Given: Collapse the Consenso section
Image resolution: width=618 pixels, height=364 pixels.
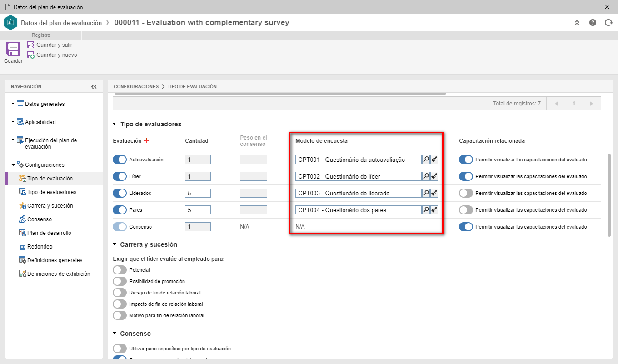Looking at the screenshot, I should pyautogui.click(x=115, y=334).
